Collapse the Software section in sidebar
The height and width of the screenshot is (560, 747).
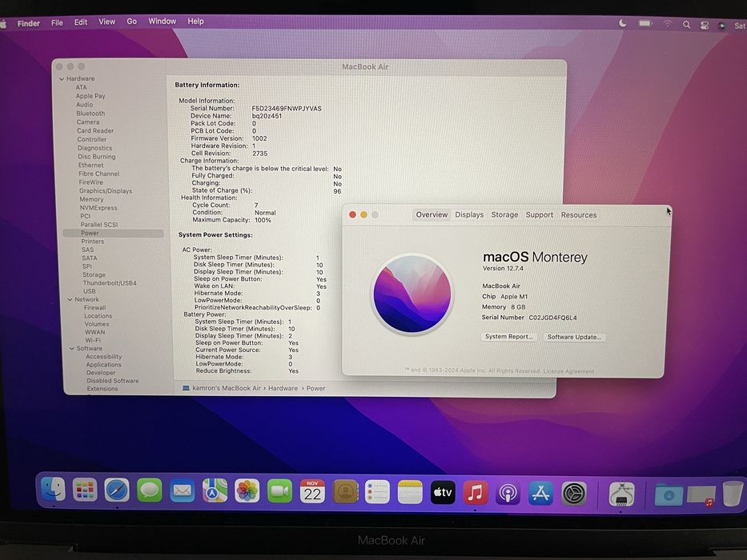72,349
